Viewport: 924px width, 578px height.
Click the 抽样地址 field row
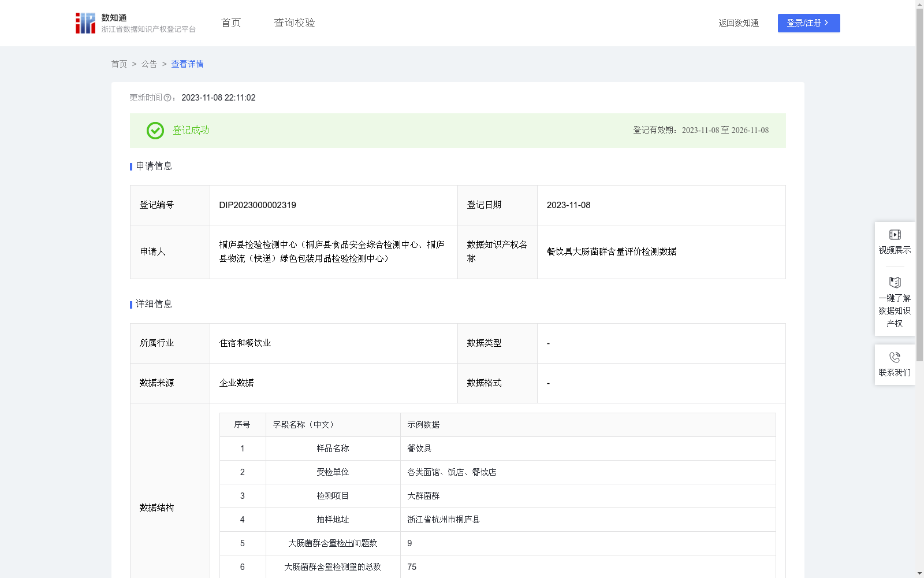[497, 520]
